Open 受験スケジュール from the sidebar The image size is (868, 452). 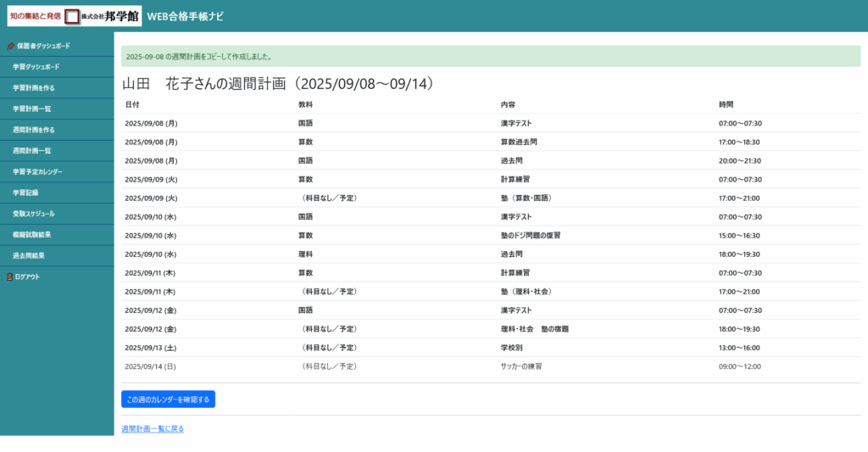click(33, 214)
